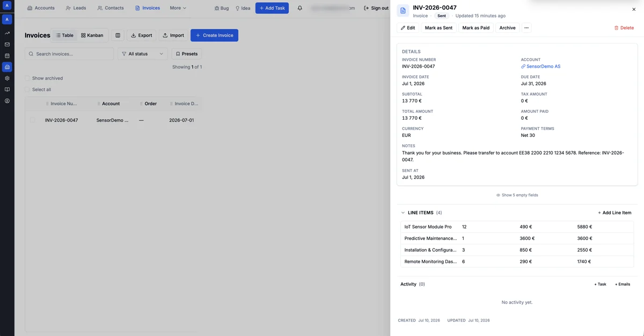This screenshot has height=336, width=644.
Task: Sort by Order column header
Action: point(151,104)
